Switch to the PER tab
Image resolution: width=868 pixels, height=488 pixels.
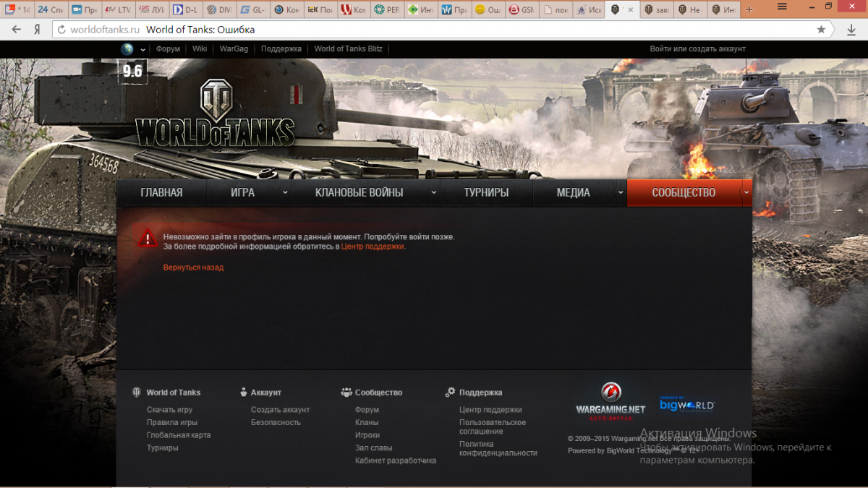click(386, 10)
